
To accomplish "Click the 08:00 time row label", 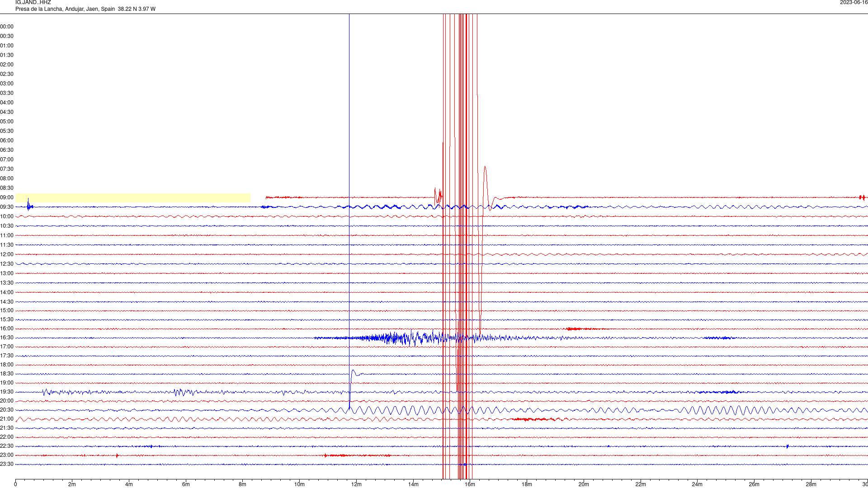I will click(x=7, y=178).
